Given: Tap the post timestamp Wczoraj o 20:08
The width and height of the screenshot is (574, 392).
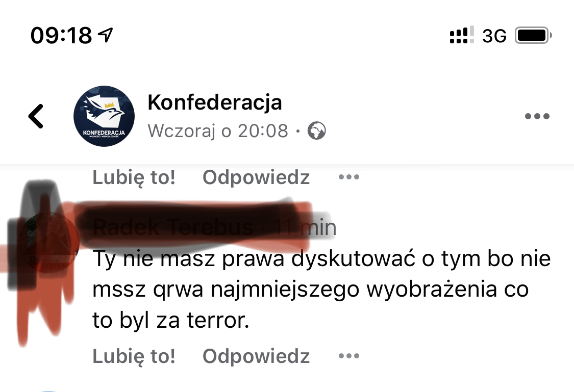Looking at the screenshot, I should (218, 132).
